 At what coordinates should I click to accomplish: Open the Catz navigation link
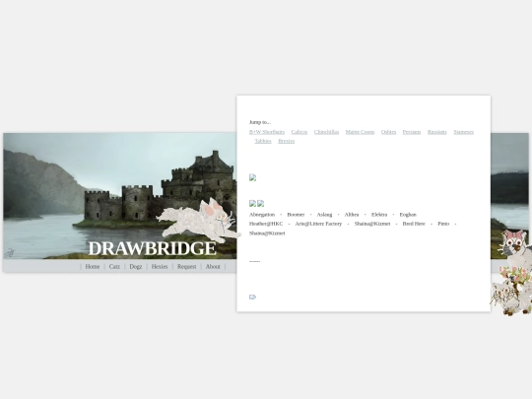114,267
